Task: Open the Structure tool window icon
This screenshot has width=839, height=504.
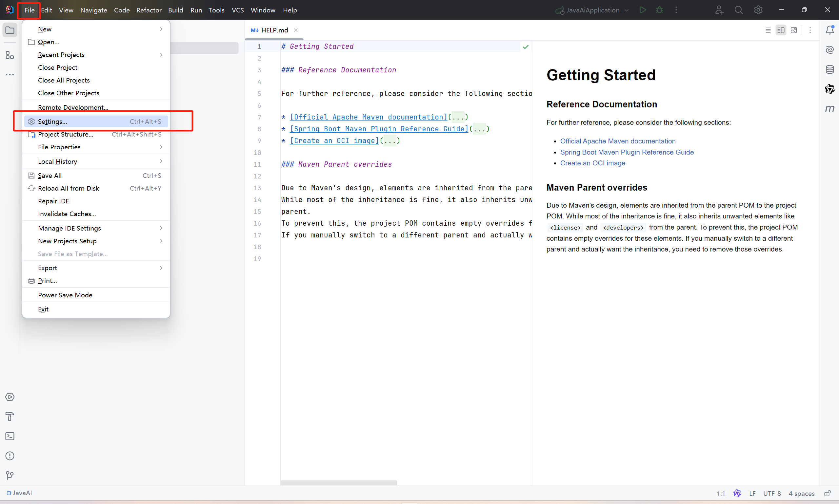Action: [x=10, y=55]
